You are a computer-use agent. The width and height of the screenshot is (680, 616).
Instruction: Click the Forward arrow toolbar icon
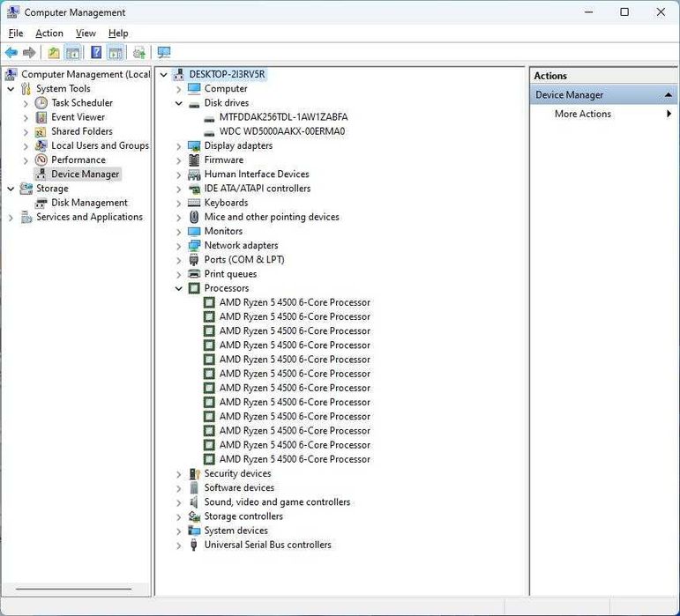(x=29, y=53)
